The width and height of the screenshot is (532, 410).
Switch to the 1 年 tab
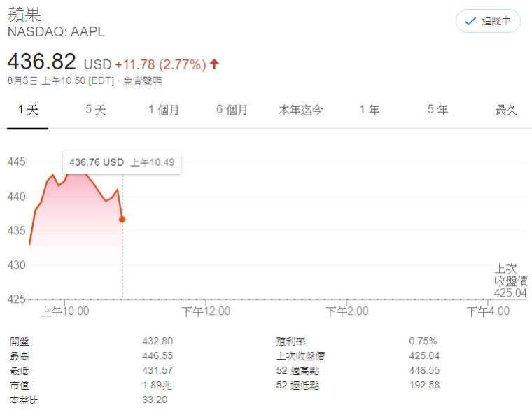(x=370, y=110)
